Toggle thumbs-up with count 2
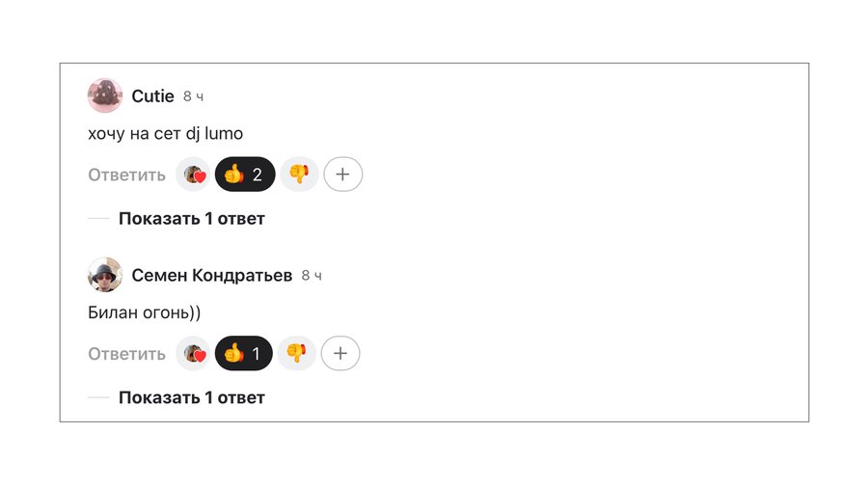This screenshot has width=868, height=488. (245, 175)
